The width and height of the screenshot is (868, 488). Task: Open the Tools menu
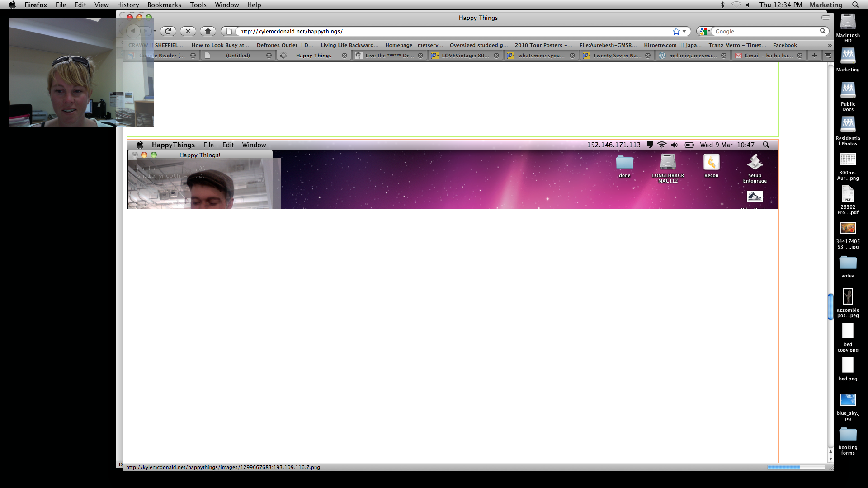pyautogui.click(x=198, y=5)
